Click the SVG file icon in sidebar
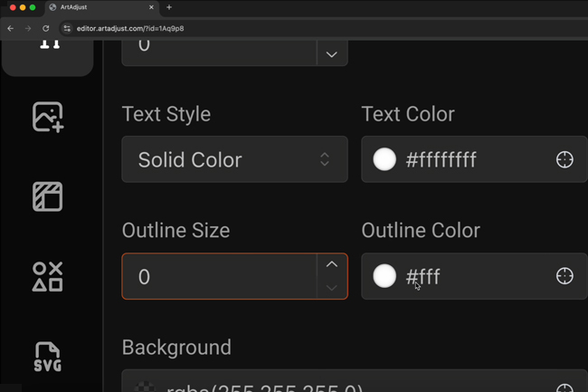The height and width of the screenshot is (392, 588). tap(47, 357)
